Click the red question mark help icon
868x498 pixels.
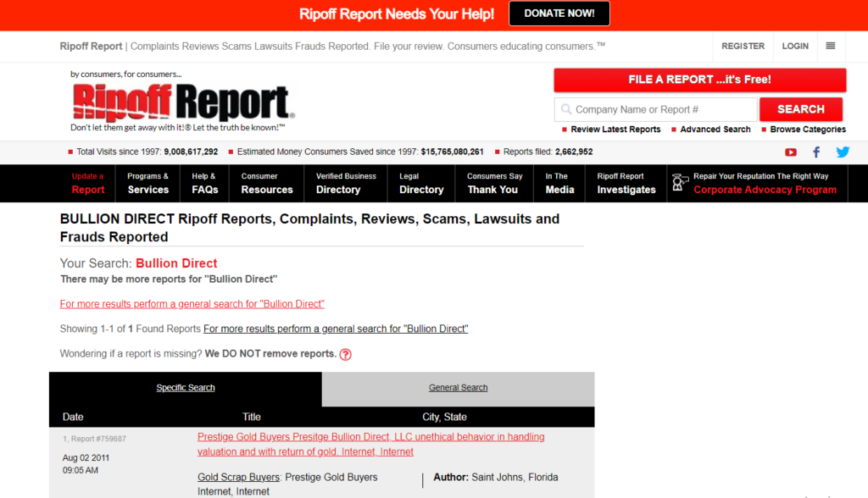click(346, 355)
